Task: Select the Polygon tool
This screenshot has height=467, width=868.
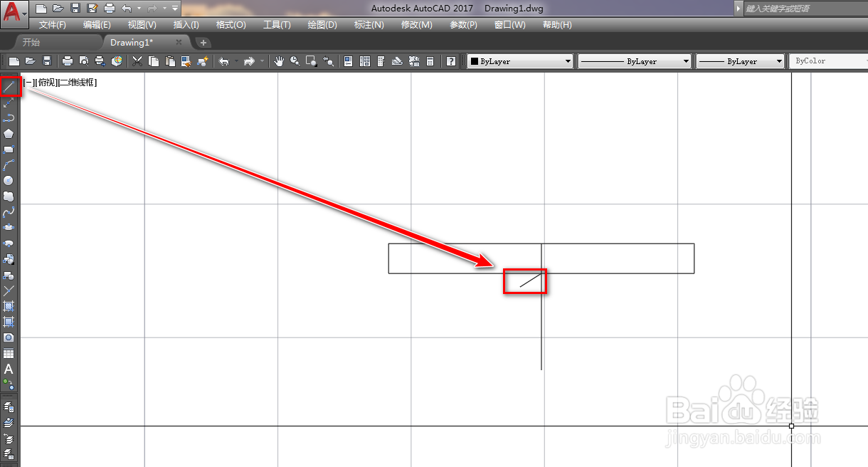Action: tap(9, 133)
